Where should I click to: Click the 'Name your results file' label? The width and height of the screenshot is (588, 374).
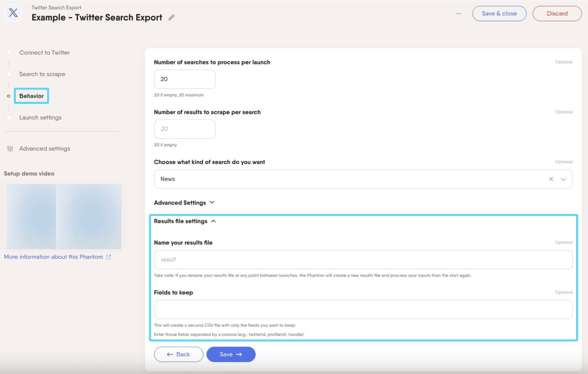point(183,243)
